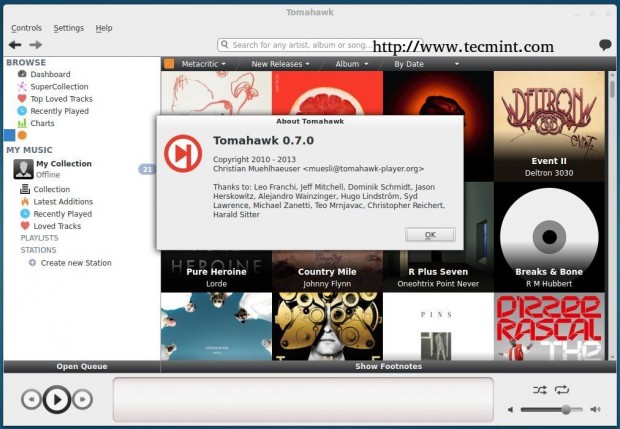
Task: Click the Loved Tracks heart icon
Action: [25, 226]
